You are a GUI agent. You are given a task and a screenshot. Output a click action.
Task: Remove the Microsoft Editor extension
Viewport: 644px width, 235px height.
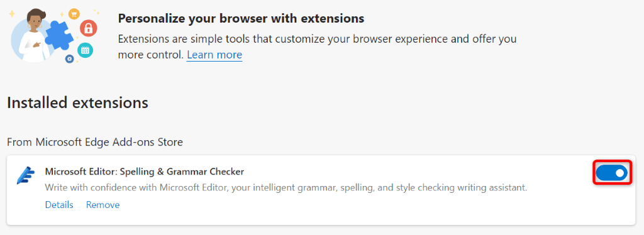103,205
